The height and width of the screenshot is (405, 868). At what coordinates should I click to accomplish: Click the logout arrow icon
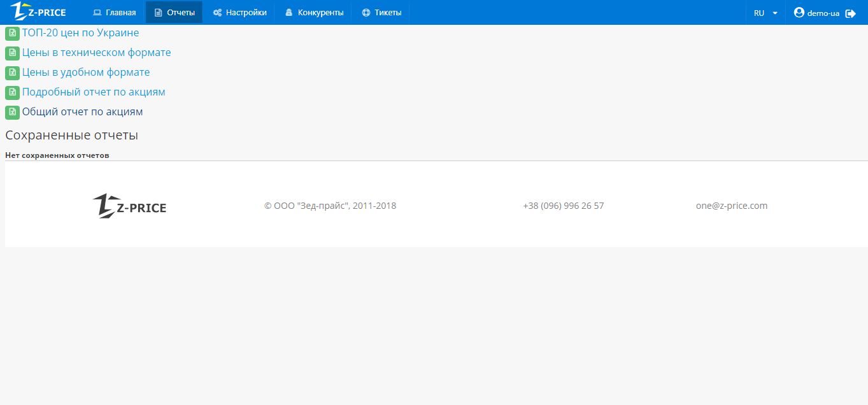(x=850, y=13)
